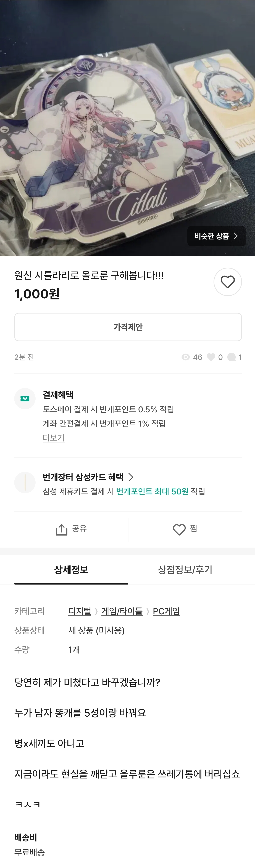
Task: Expand payment benefits via 더보기
Action: (53, 438)
